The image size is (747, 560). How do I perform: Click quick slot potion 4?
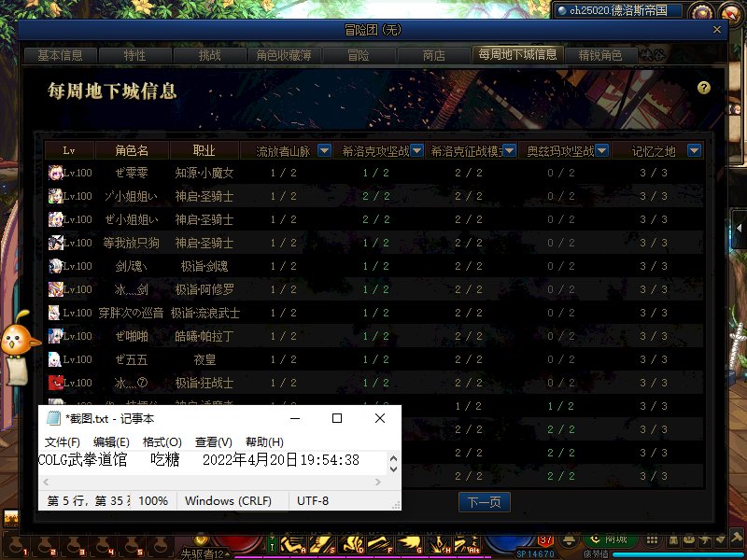pyautogui.click(x=103, y=547)
